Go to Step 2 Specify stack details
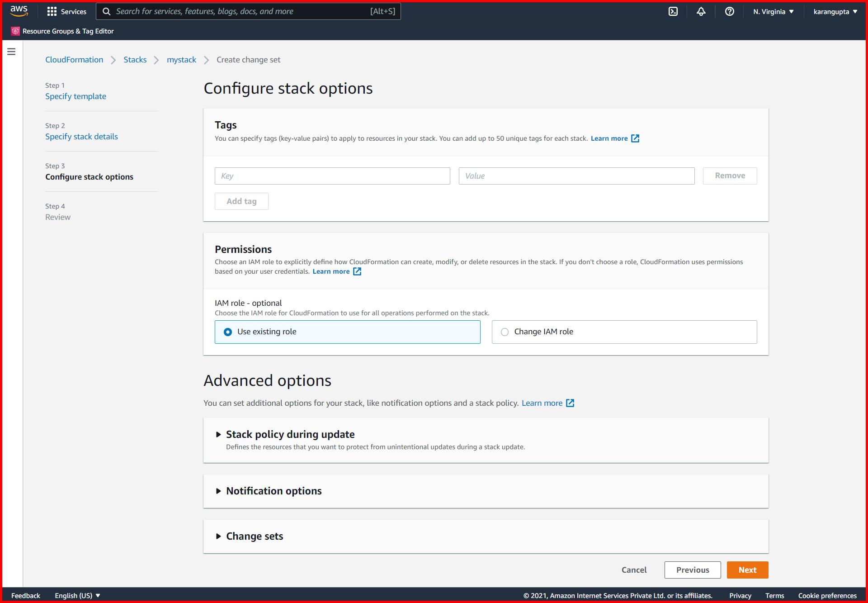 click(81, 136)
